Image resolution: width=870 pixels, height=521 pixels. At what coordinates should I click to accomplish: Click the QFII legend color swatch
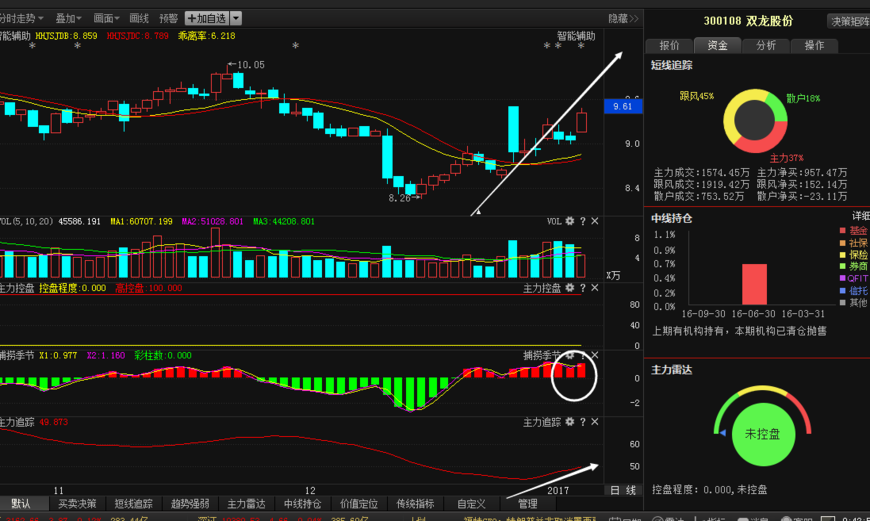[x=842, y=279]
